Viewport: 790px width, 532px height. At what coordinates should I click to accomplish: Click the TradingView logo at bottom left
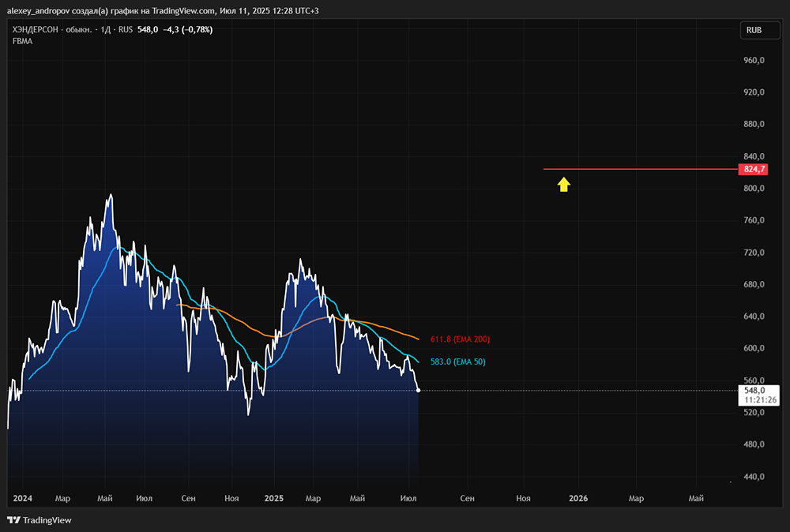(39, 520)
